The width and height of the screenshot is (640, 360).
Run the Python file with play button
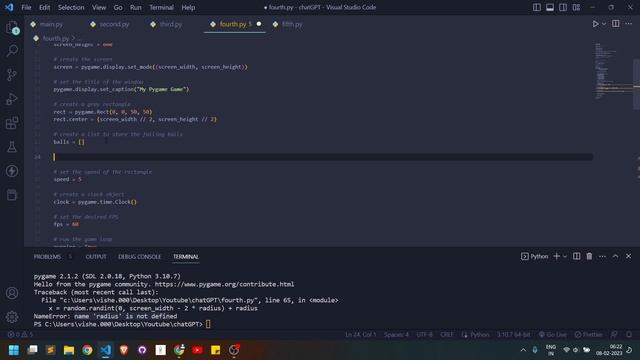pos(595,24)
